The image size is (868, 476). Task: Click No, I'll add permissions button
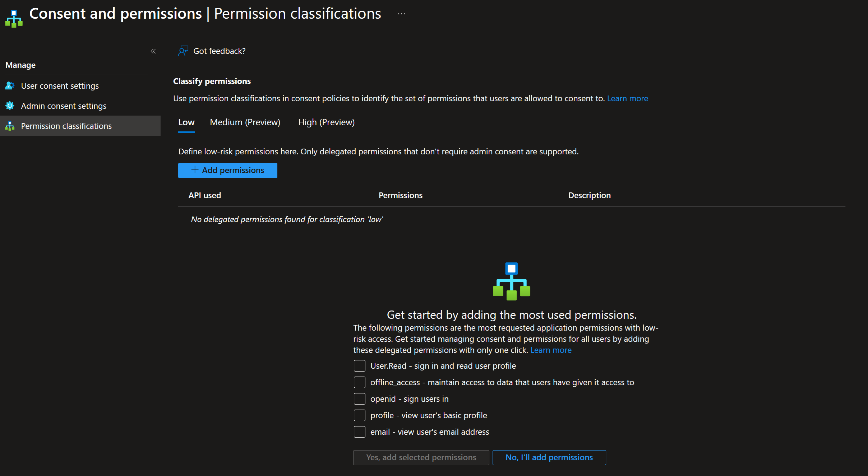click(x=549, y=458)
